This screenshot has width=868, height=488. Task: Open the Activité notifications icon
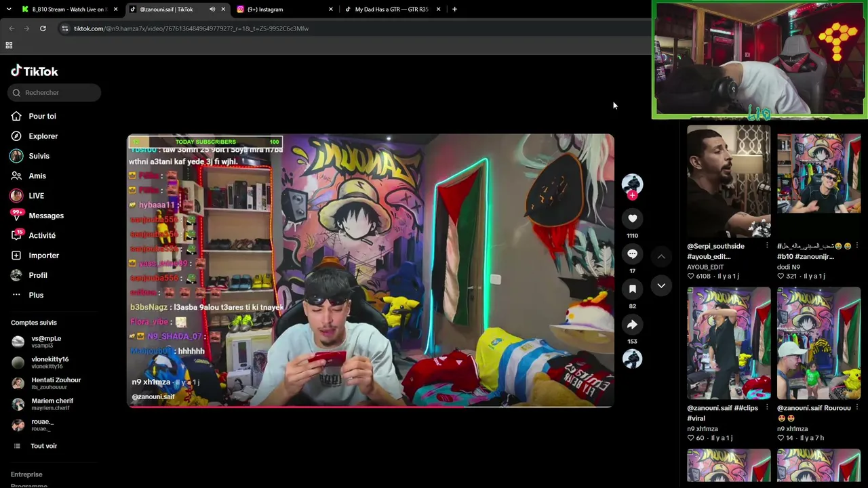click(x=16, y=235)
